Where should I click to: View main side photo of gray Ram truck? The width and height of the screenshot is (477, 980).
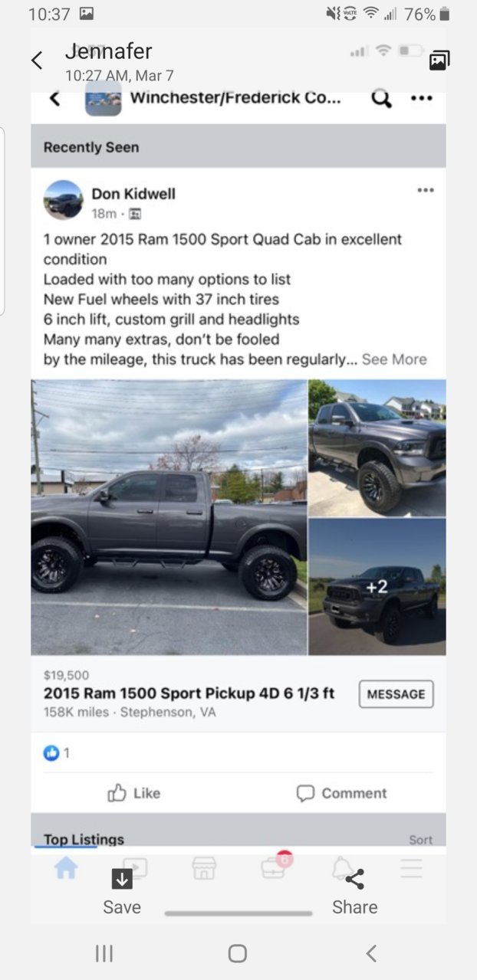click(169, 517)
